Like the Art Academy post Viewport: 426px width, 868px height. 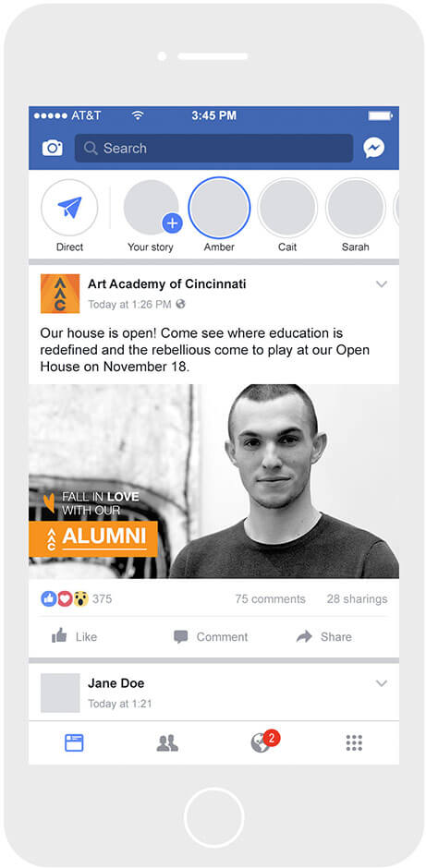(74, 636)
